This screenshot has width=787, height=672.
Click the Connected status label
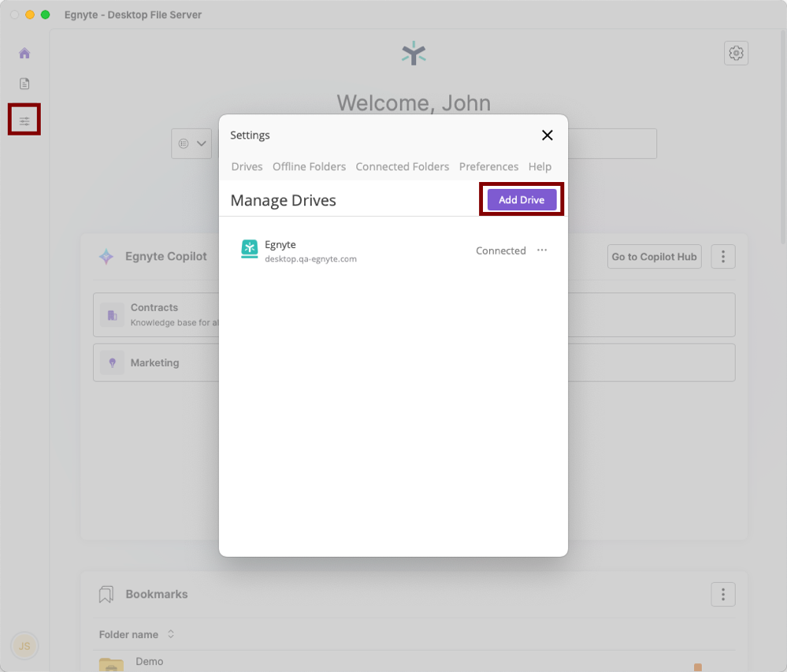tap(500, 251)
